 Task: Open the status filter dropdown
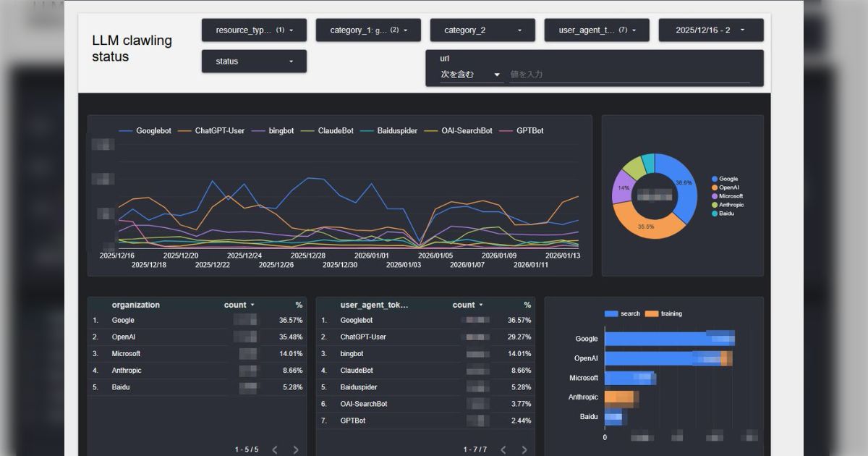click(x=254, y=62)
